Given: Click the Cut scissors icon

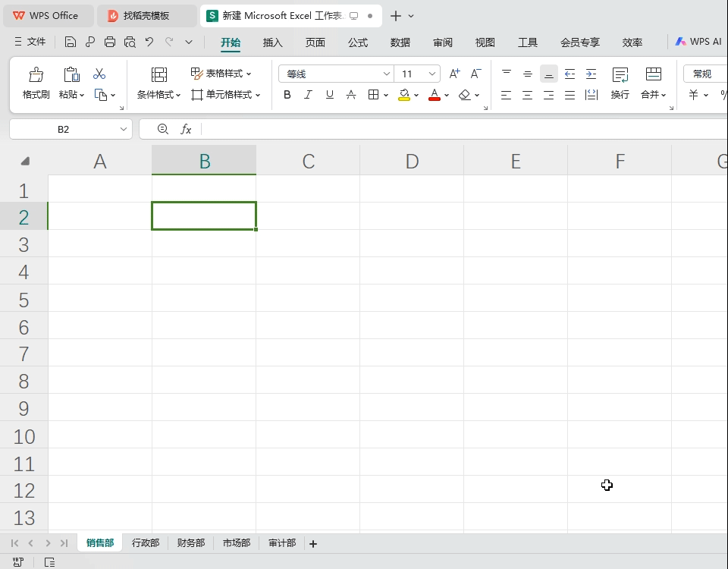Looking at the screenshot, I should (x=99, y=74).
